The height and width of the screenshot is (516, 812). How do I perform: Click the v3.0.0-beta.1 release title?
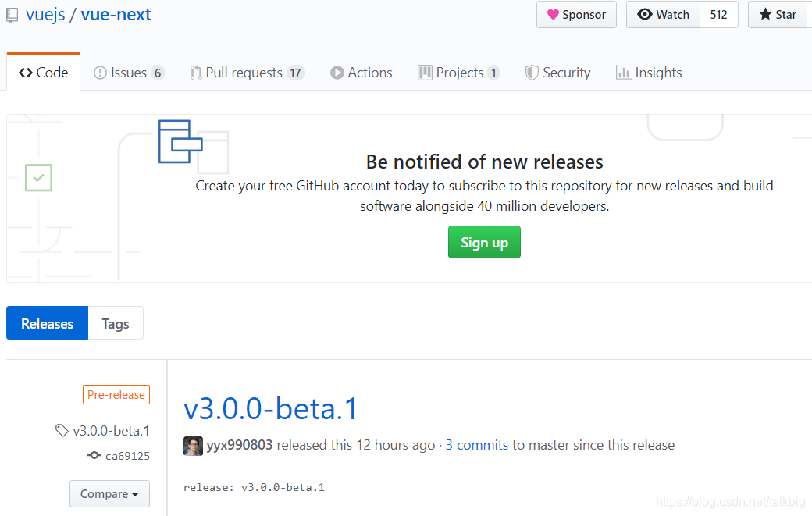pos(271,408)
